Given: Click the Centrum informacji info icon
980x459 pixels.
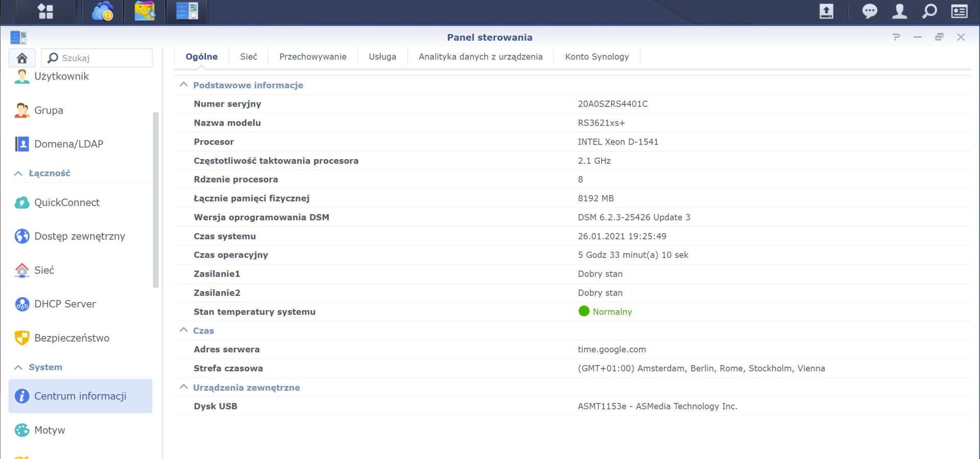Looking at the screenshot, I should [x=21, y=396].
